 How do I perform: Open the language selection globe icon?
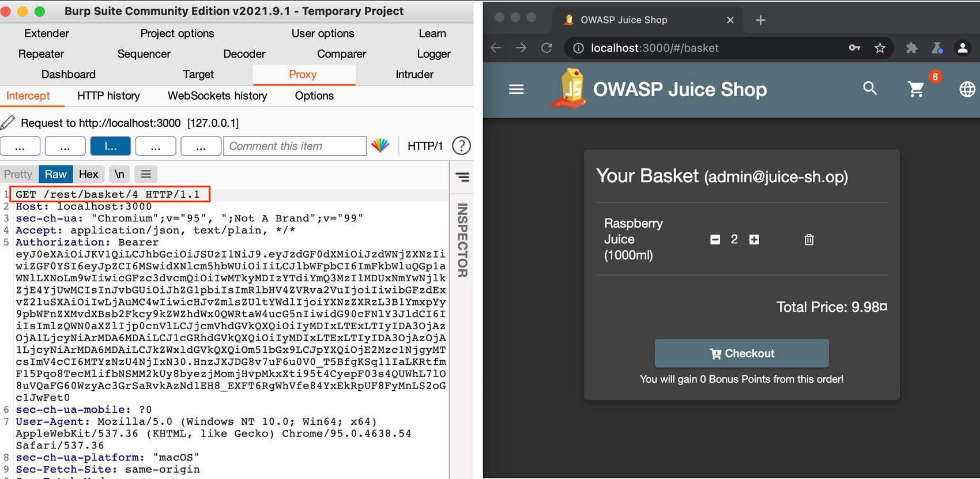tap(967, 89)
